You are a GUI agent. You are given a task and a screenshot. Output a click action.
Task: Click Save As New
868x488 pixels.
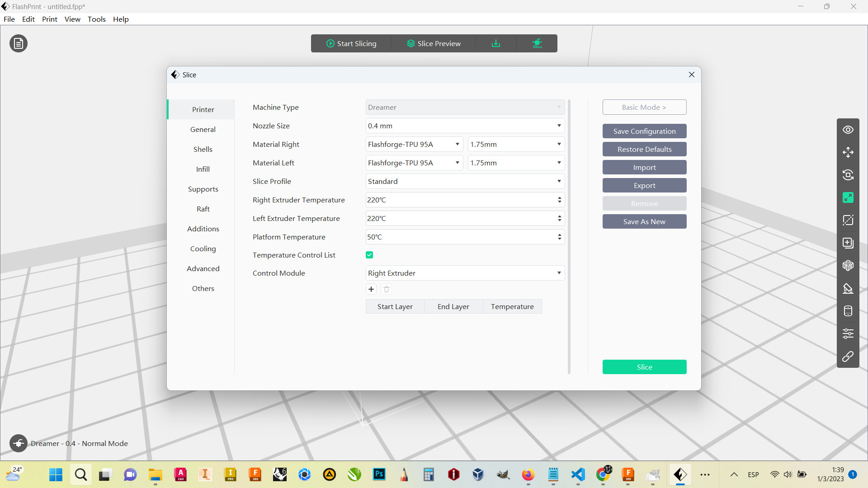[x=644, y=221]
